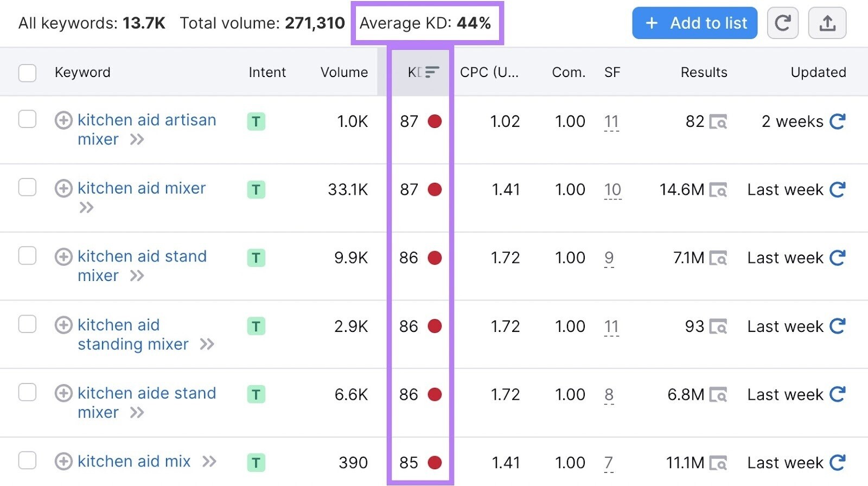View SERP for the 7.1M results row
The image size is (868, 486).
[718, 259]
